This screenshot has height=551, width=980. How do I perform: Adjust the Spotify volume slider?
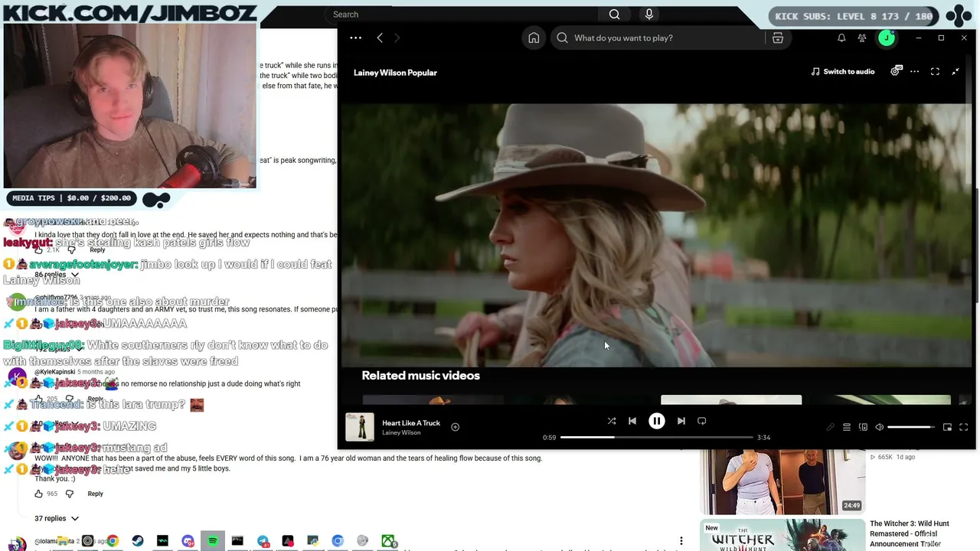tap(913, 427)
